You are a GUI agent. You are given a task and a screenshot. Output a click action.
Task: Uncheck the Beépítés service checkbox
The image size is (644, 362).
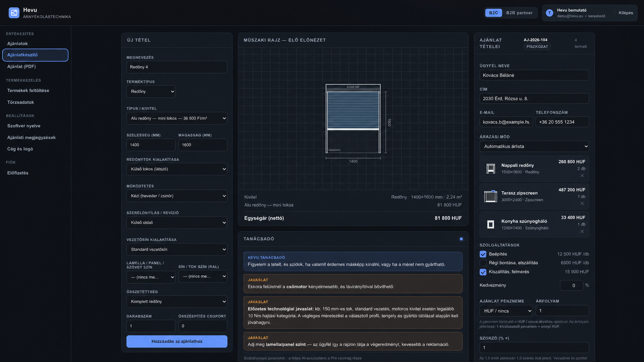483,254
